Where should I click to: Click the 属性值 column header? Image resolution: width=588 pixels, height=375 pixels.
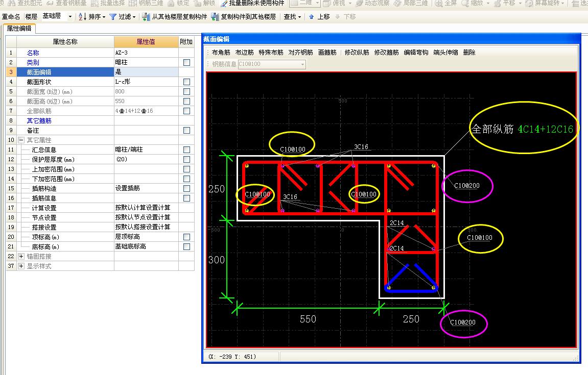pyautogui.click(x=146, y=42)
